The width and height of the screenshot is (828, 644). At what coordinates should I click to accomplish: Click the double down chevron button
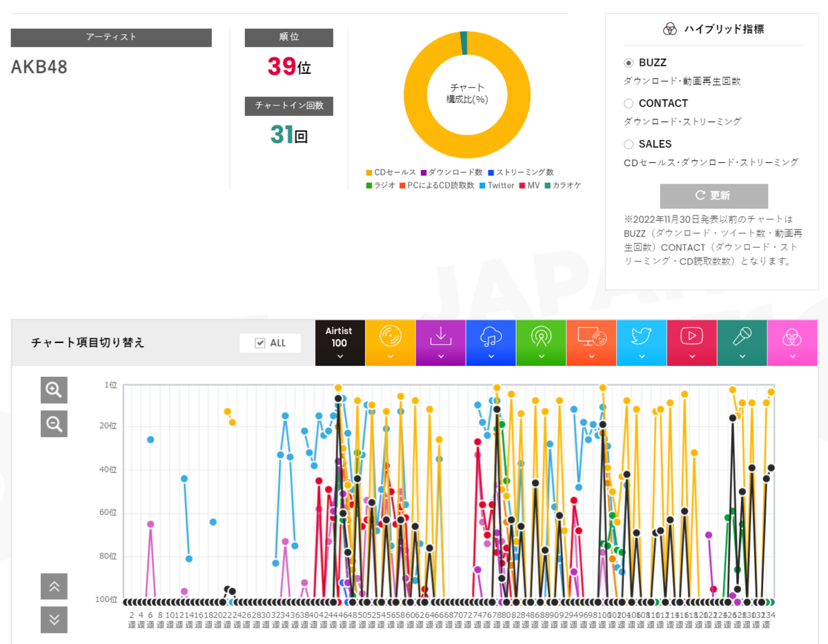click(x=54, y=620)
